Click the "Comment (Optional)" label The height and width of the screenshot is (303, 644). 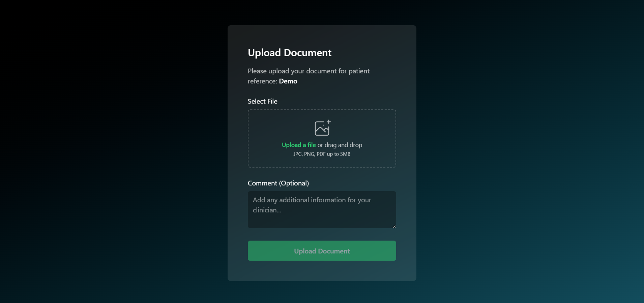coord(278,183)
